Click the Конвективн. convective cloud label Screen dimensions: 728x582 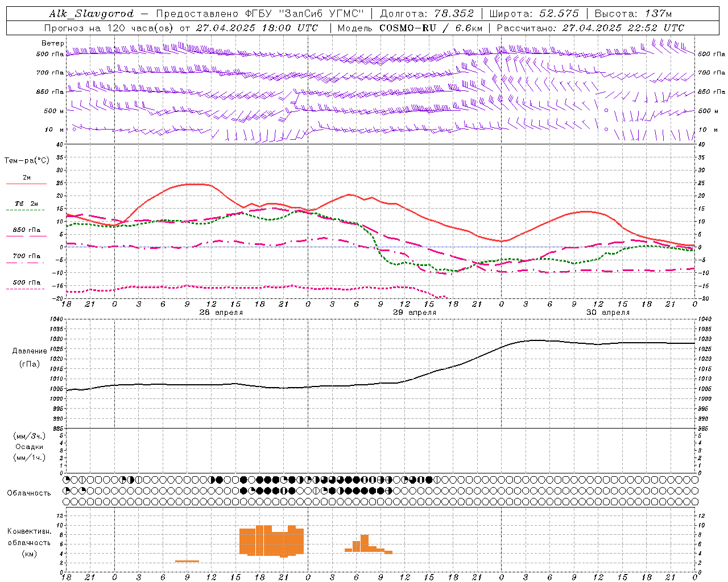[29, 531]
